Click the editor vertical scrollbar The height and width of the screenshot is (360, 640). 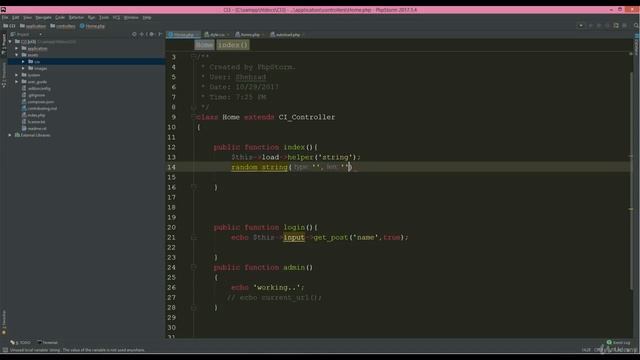point(631,182)
